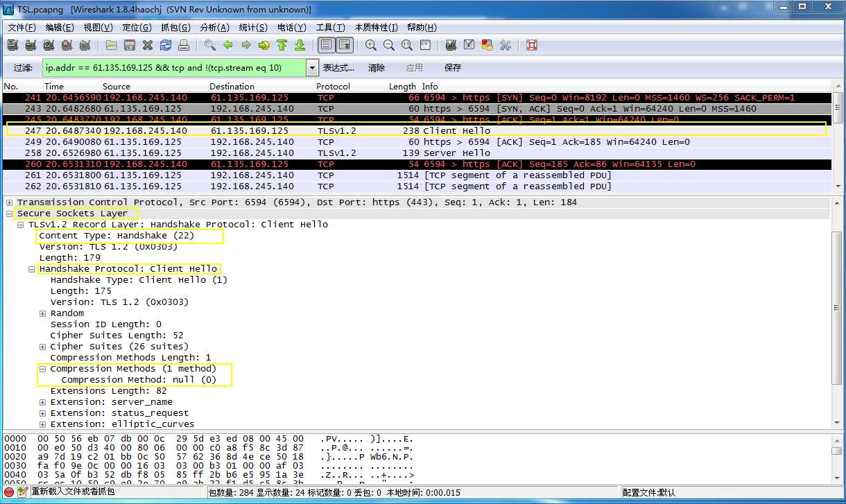Open the 分析(A) menu
Viewport: 846px width, 504px height.
(x=214, y=28)
